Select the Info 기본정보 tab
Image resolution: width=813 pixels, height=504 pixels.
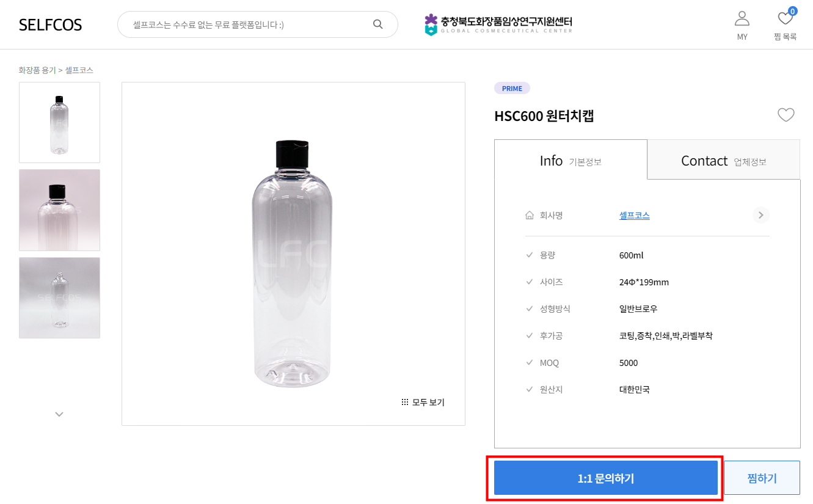(x=571, y=161)
